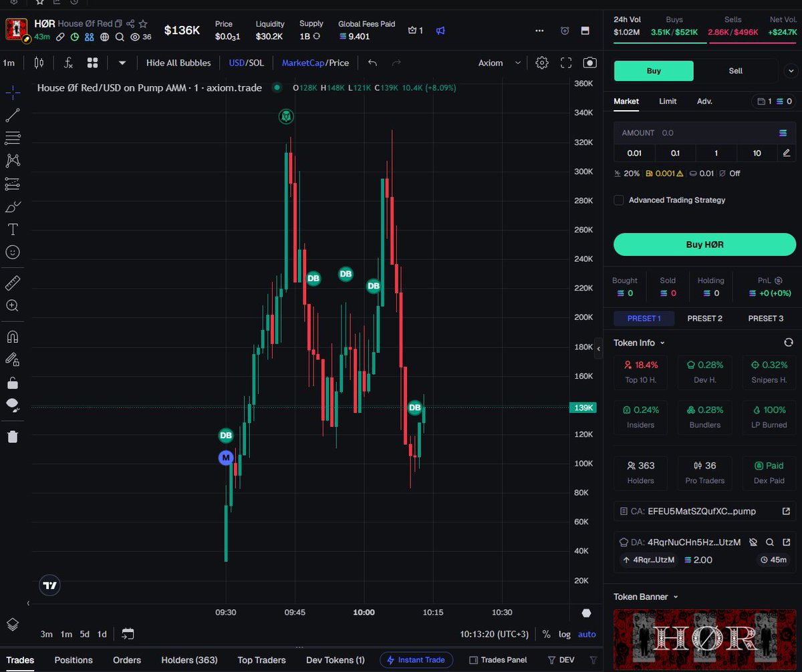802x672 pixels.
Task: Go to date calendar icon
Action: (128, 634)
